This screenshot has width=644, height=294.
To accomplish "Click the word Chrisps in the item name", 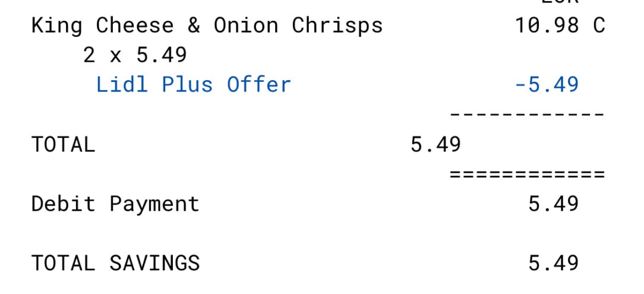I will click(x=337, y=26).
